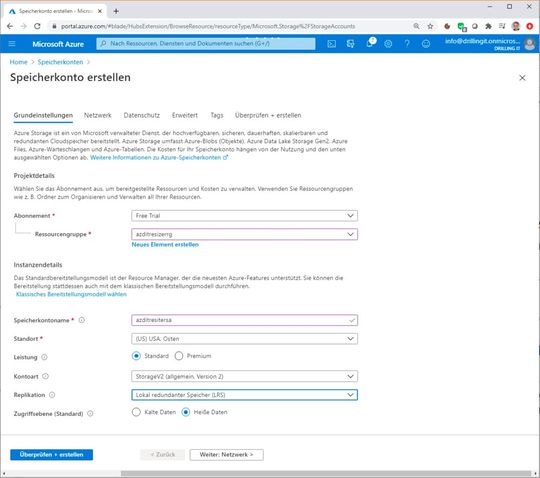Bookmark this page with the star icon
The width and height of the screenshot is (540, 478).
[x=430, y=26]
